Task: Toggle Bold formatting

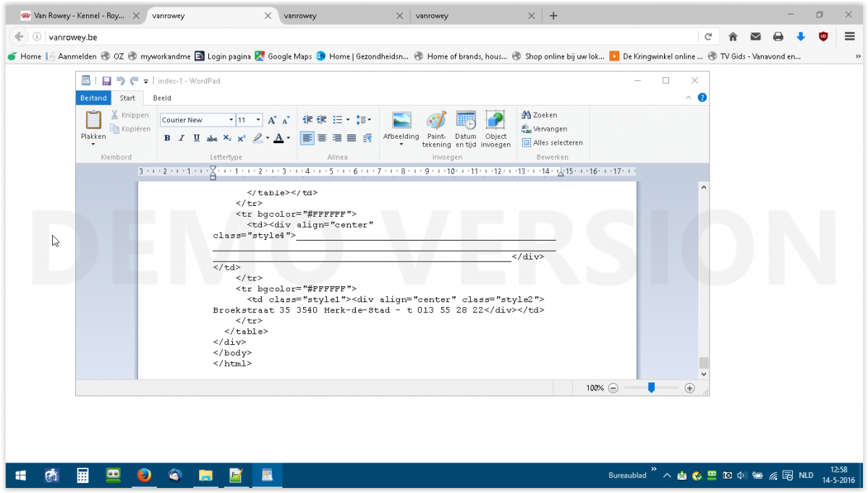Action: coord(167,138)
